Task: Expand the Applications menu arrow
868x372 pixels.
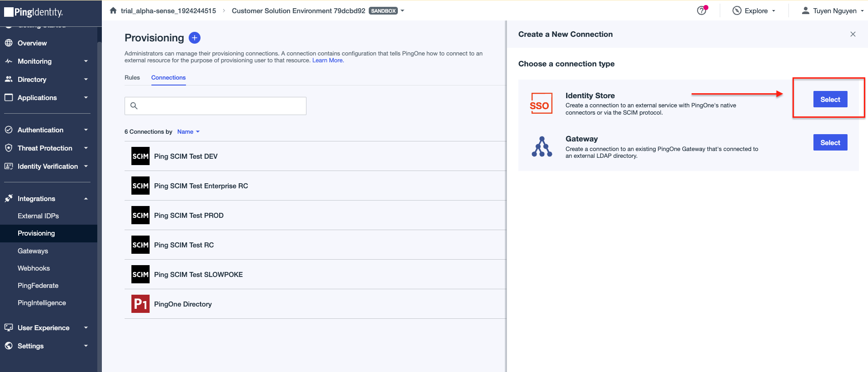Action: (x=86, y=97)
